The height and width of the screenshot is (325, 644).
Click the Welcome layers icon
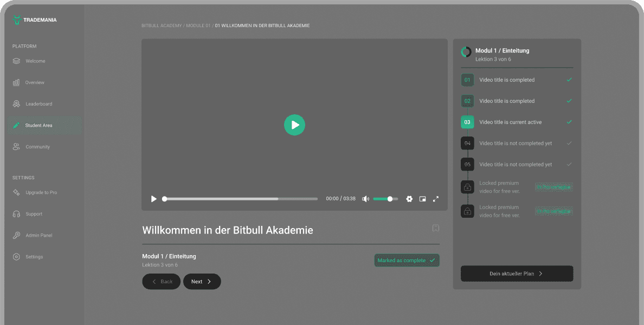[x=16, y=61]
